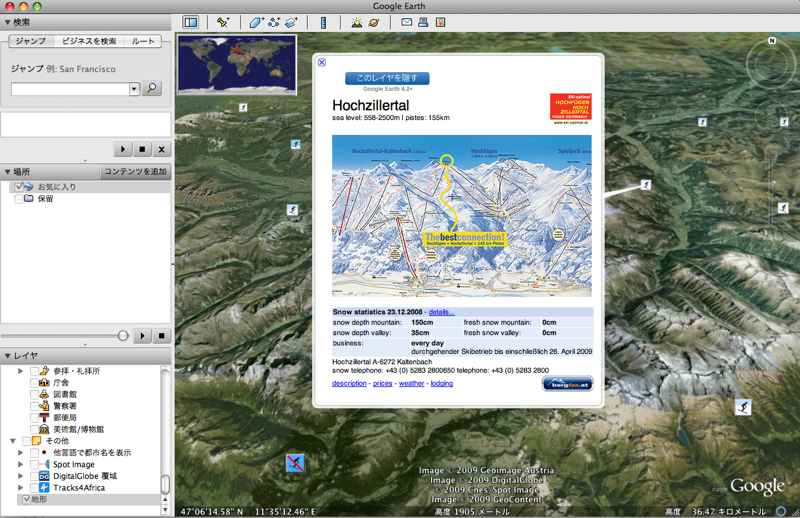
Task: Click the コンテンツを追加 button
Action: [135, 171]
